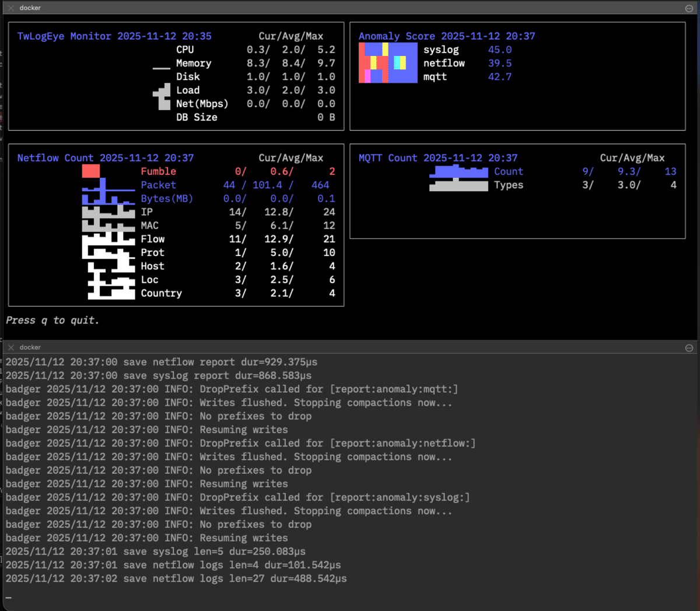This screenshot has width=700, height=611.
Task: Click the mqtt anomaly label
Action: pos(435,76)
